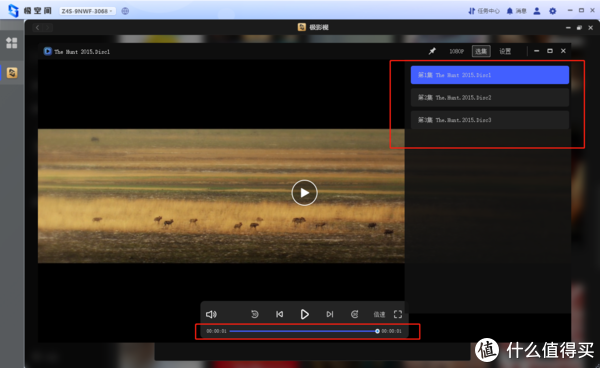Skip to the next episode
Screen dimensions: 600x368
(329, 314)
